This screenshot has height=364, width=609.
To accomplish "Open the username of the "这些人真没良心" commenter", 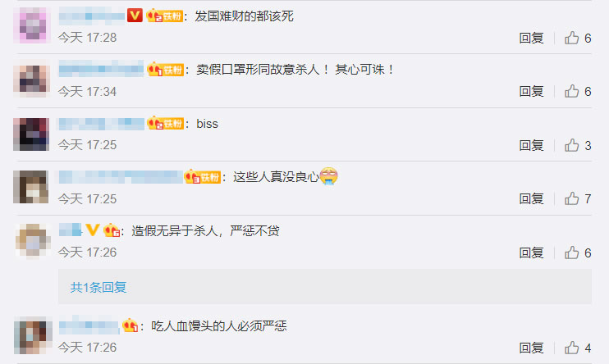I will (x=121, y=177).
